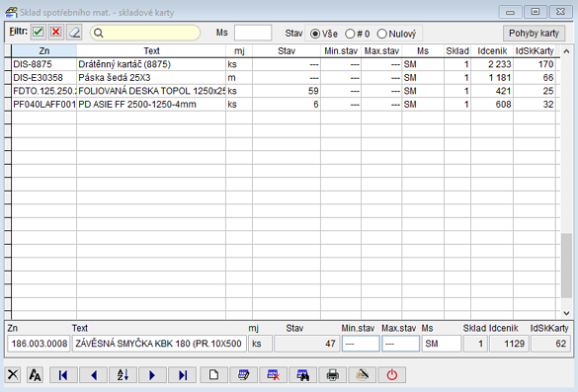This screenshot has width=578, height=392.
Task: Click cell Páska šedá 25X3
Action: (x=151, y=78)
